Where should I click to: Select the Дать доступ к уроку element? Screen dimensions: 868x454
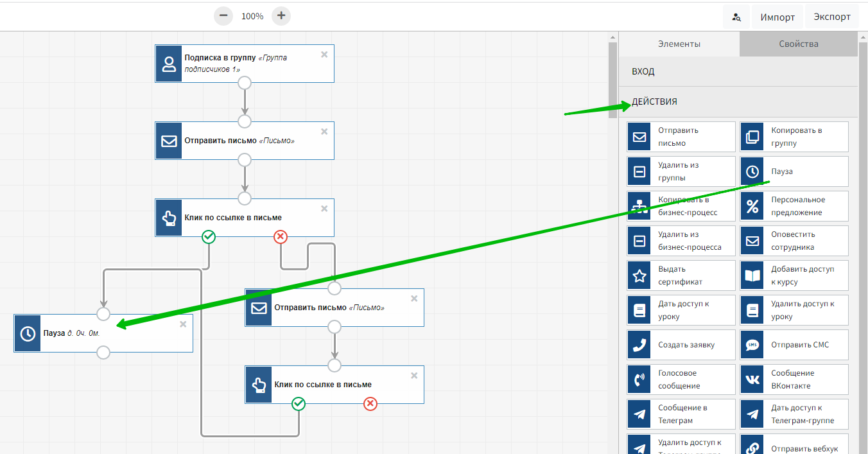click(681, 310)
